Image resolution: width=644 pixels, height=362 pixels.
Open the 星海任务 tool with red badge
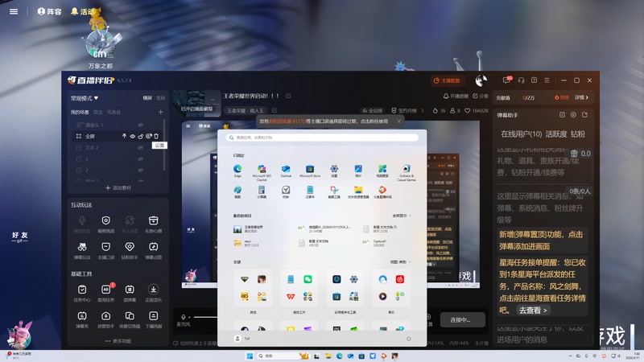tap(106, 293)
